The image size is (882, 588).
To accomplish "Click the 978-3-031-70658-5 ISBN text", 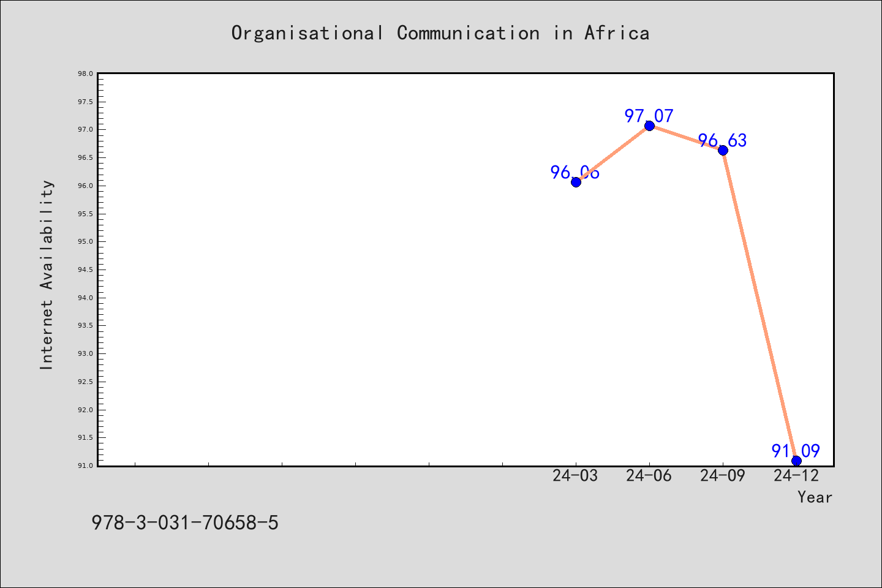I will tap(185, 522).
